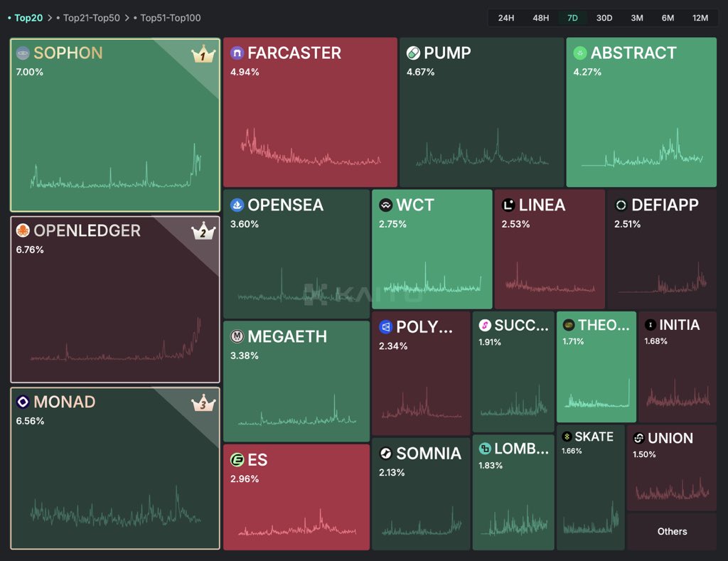Screen dimensions: 728x561
Task: Click the SKATE 1.66% value
Action: (572, 451)
